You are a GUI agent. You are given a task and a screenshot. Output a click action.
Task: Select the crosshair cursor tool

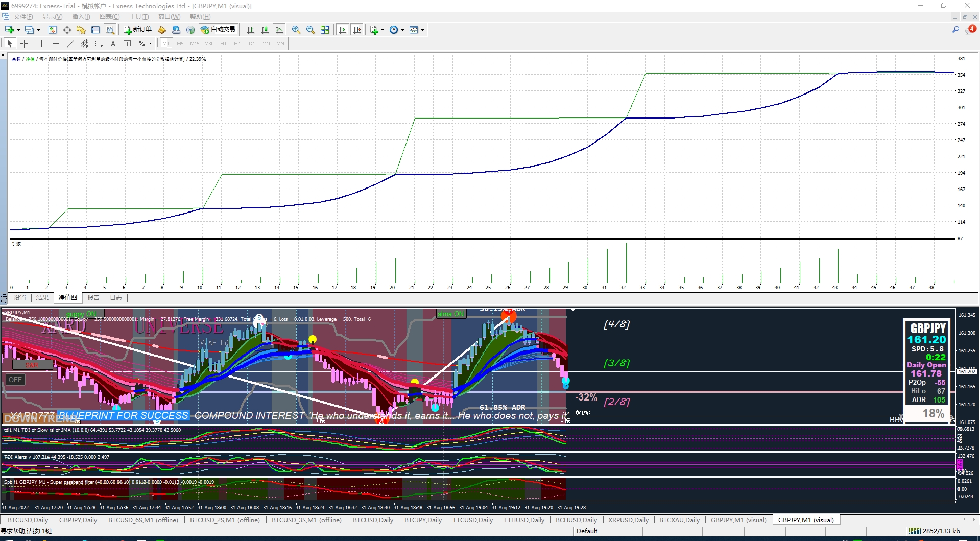[x=24, y=44]
